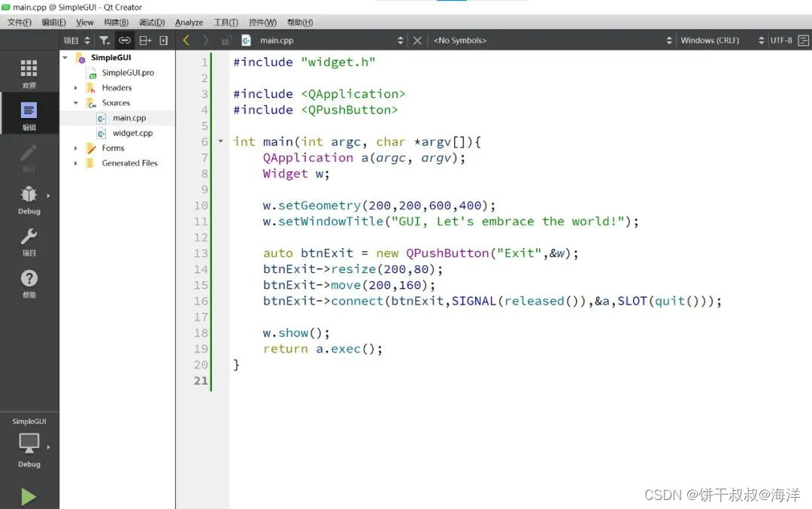Select widget.cpp in project tree
The width and height of the screenshot is (812, 509).
tap(132, 133)
